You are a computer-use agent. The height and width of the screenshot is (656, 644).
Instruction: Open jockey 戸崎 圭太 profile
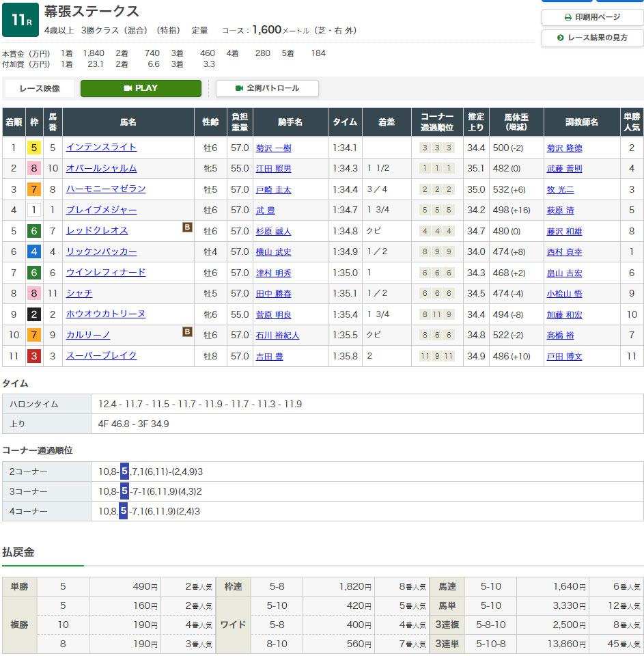click(273, 189)
